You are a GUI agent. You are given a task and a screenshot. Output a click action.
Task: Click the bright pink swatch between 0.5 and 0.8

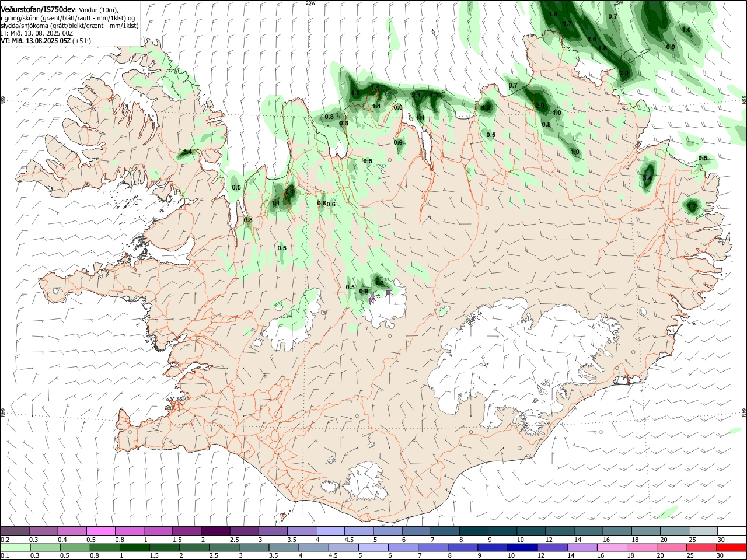(x=100, y=531)
